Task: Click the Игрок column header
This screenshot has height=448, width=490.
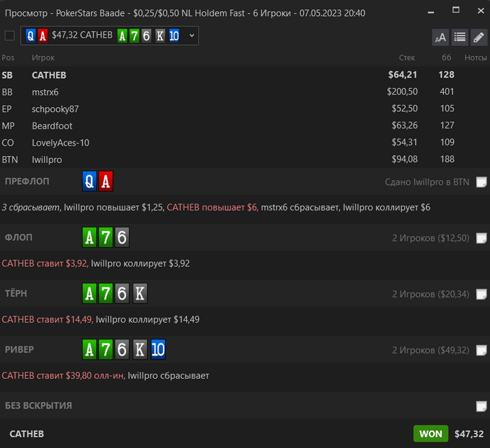Action: (x=43, y=58)
